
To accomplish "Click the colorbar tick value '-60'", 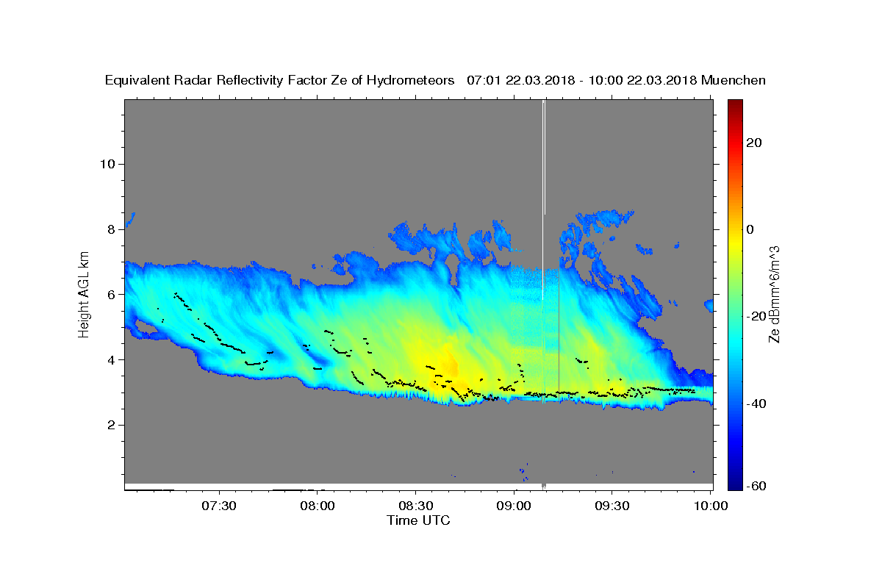I will [757, 486].
